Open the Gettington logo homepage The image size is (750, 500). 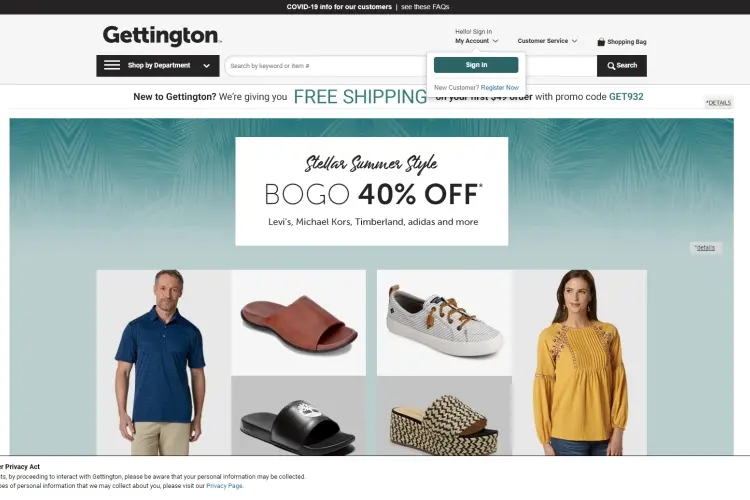point(162,36)
